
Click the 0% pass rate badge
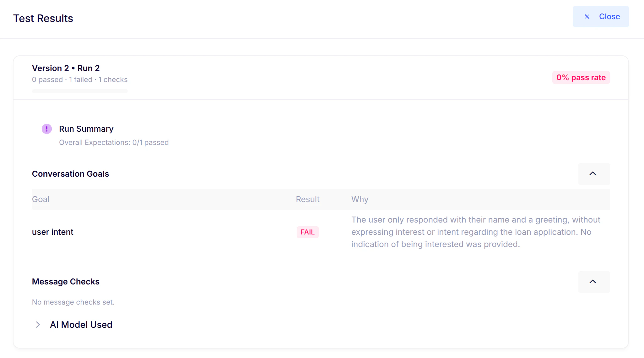[581, 77]
